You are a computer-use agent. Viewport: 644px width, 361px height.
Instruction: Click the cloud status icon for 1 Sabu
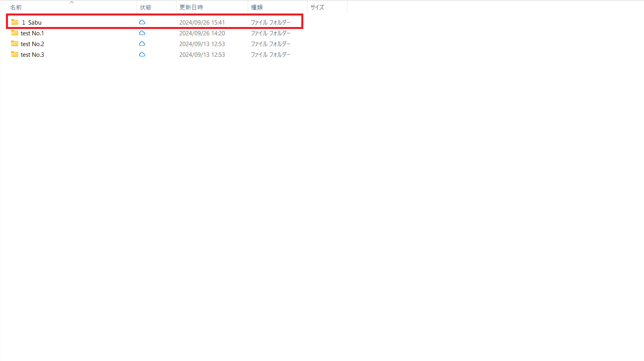point(142,22)
